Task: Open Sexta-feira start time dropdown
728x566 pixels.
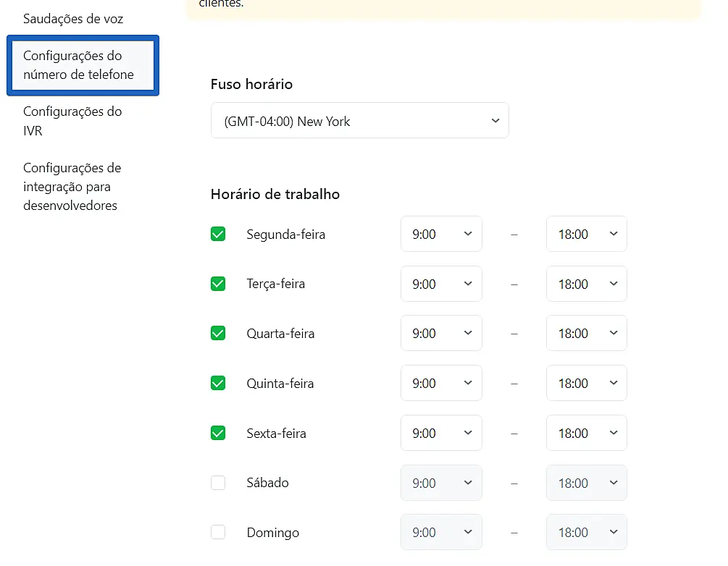Action: pyautogui.click(x=441, y=433)
